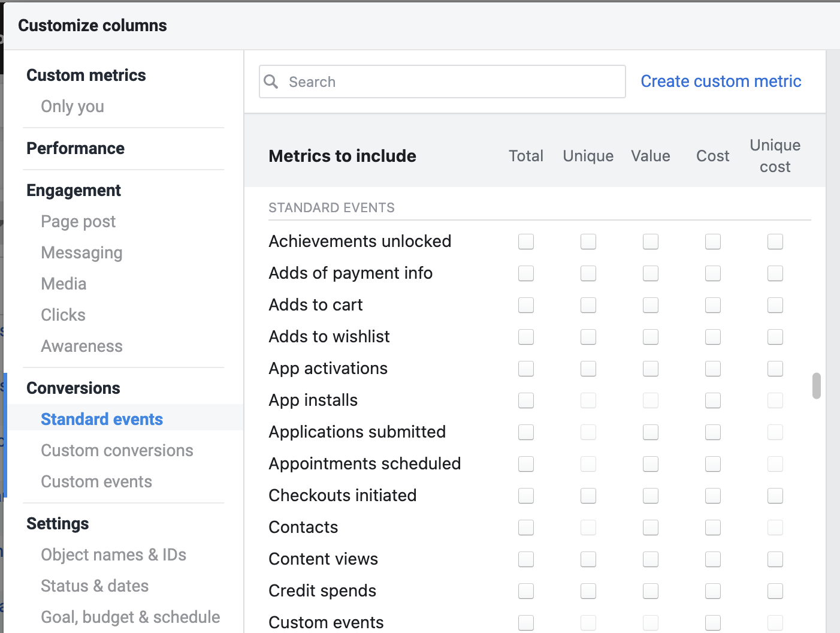Open Status & dates settings

click(95, 586)
